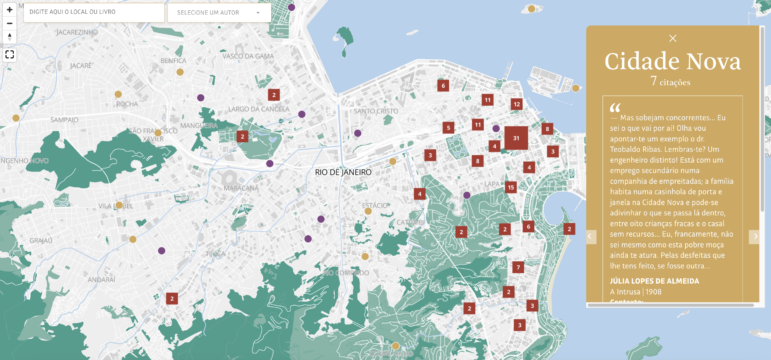The width and height of the screenshot is (771, 360).
Task: Reset map bearing with compass button
Action: pyautogui.click(x=9, y=37)
